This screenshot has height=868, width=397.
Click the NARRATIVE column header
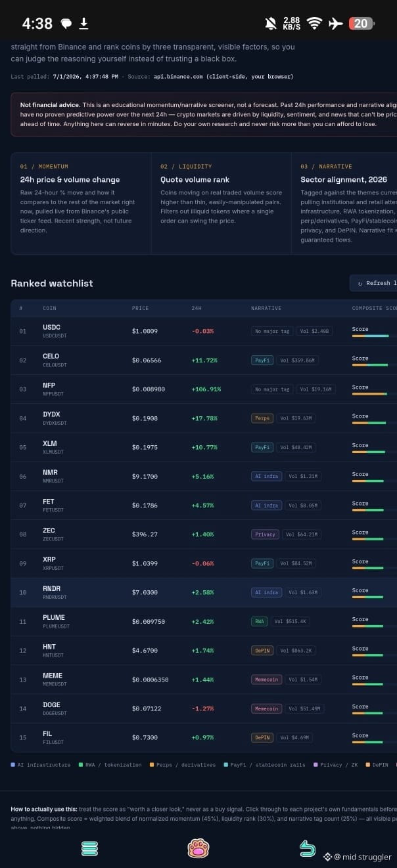coord(266,308)
